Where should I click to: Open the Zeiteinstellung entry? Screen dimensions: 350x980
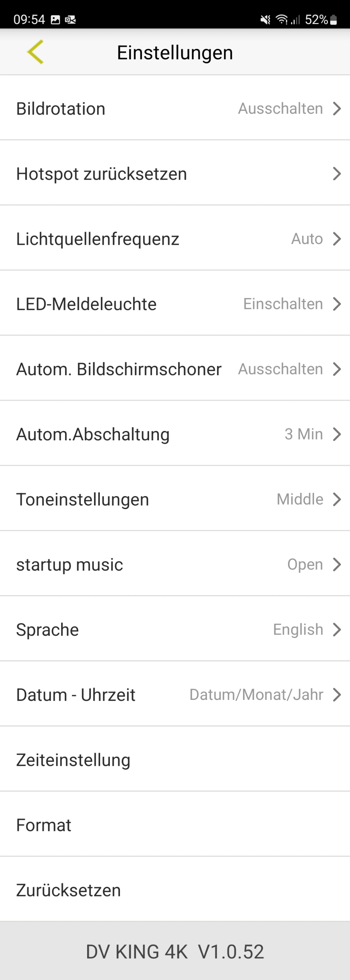[175, 760]
